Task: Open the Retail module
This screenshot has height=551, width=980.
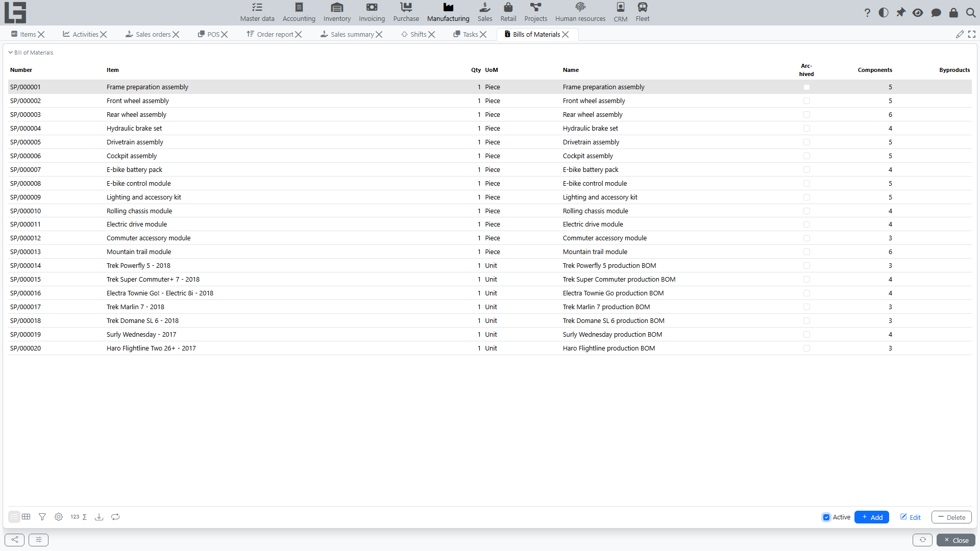Action: (x=508, y=12)
